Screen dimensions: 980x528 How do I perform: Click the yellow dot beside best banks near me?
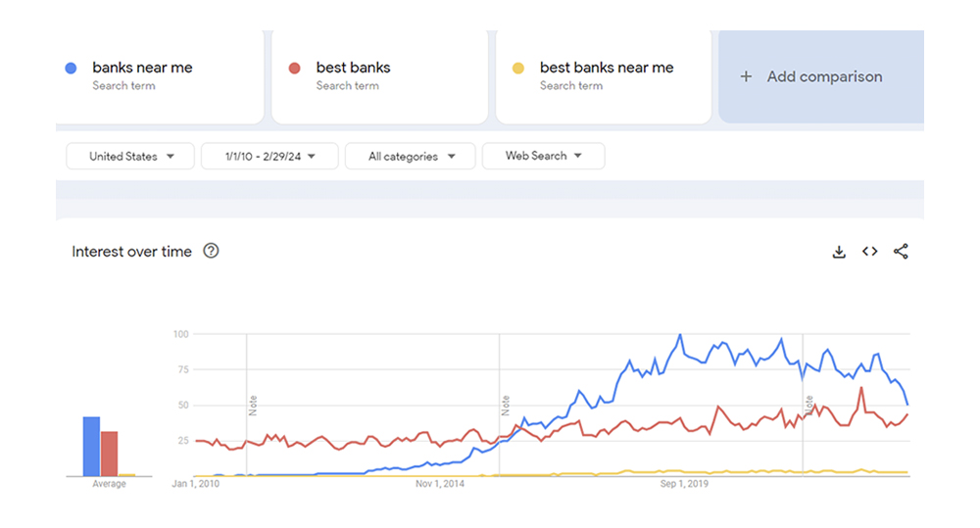point(518,69)
